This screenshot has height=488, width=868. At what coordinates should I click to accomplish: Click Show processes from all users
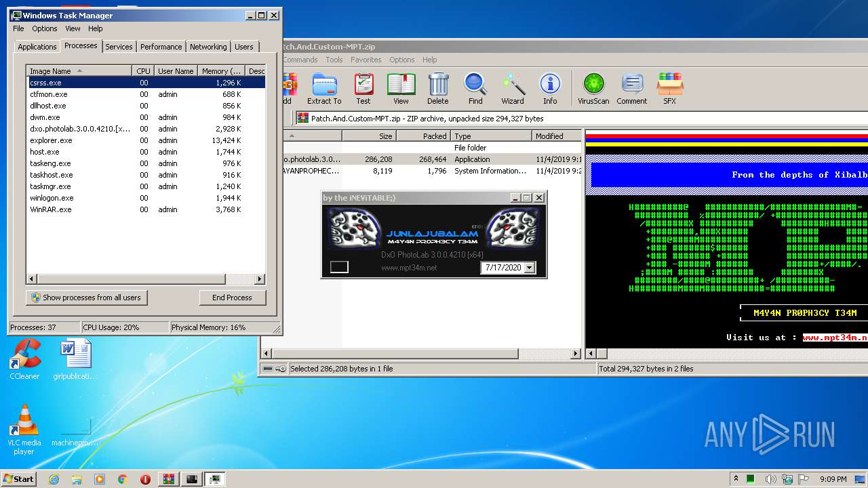86,298
